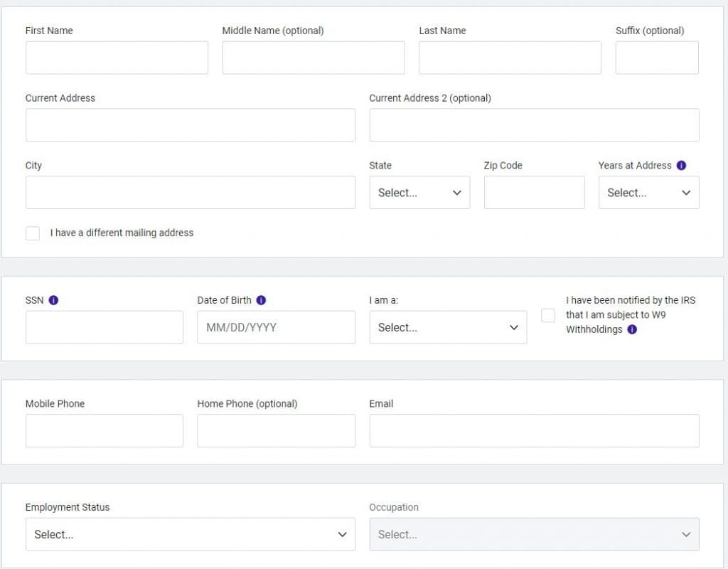Show info about W9 Withholdings
Viewport: 728px width, 569px height.
click(632, 329)
